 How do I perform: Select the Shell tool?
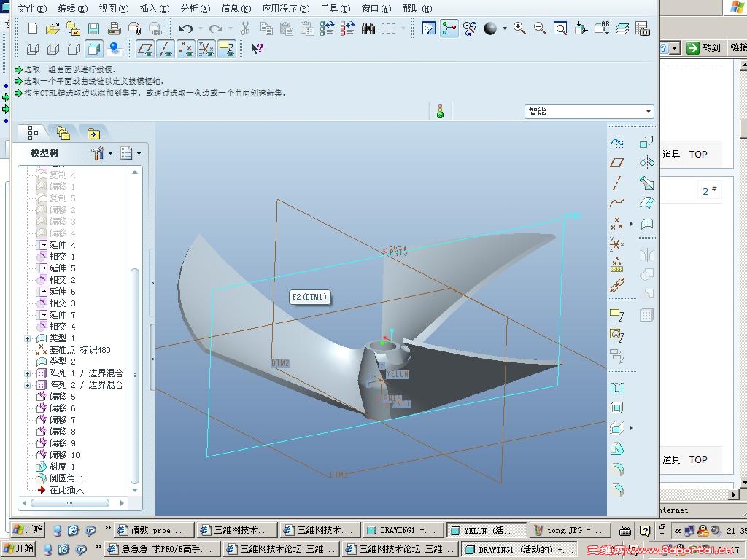pyautogui.click(x=616, y=408)
